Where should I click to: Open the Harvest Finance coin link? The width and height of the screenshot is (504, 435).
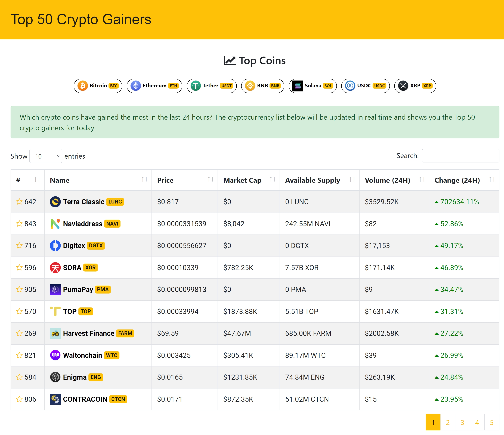coord(89,333)
